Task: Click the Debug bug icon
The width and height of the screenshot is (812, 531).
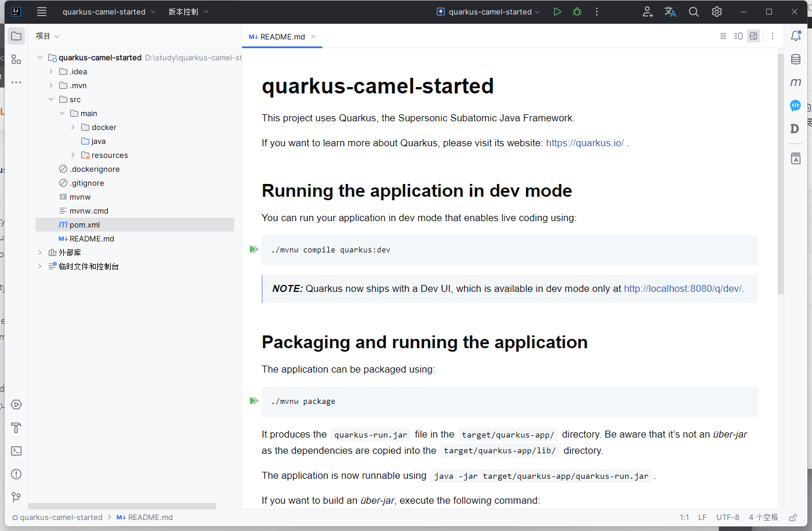Action: click(577, 12)
